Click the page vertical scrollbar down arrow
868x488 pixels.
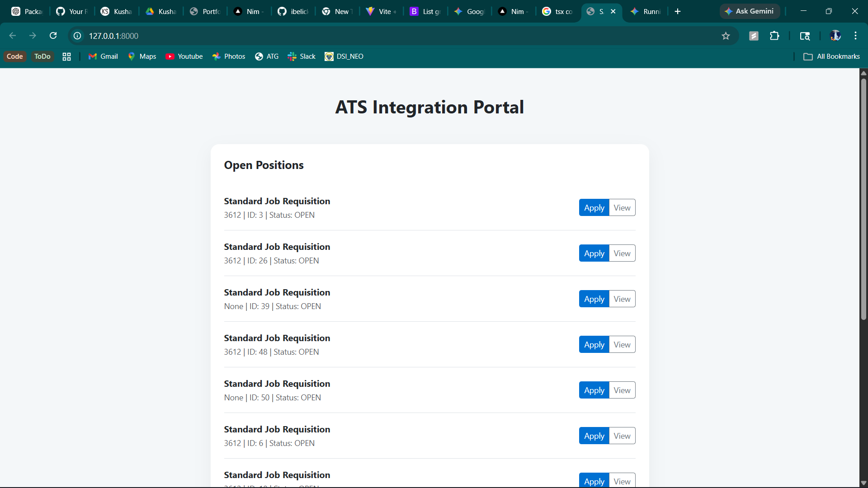pyautogui.click(x=863, y=483)
